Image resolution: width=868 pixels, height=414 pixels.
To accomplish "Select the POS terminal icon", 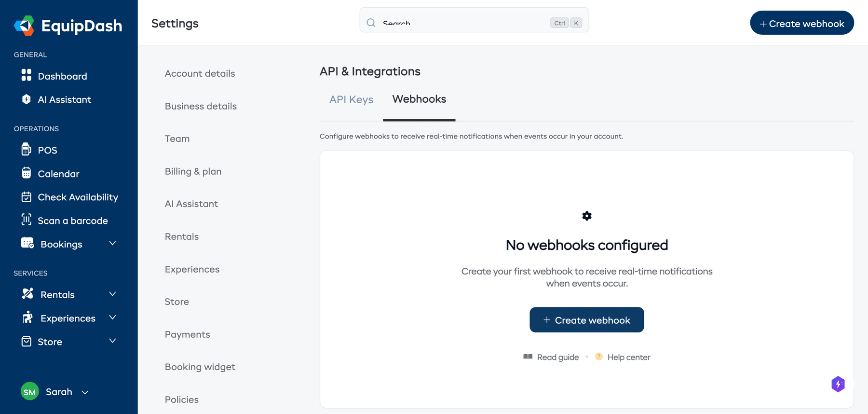I will tap(27, 149).
